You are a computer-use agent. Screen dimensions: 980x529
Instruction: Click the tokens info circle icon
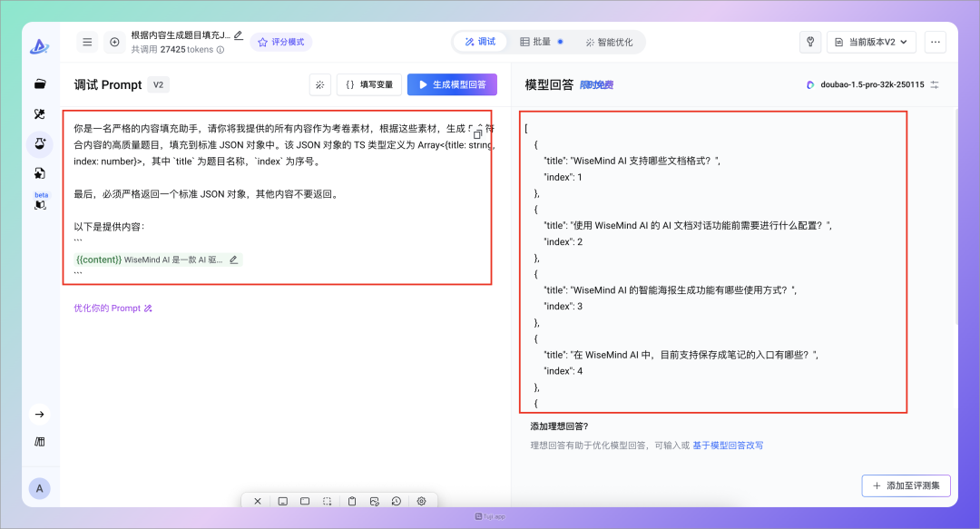pyautogui.click(x=220, y=50)
